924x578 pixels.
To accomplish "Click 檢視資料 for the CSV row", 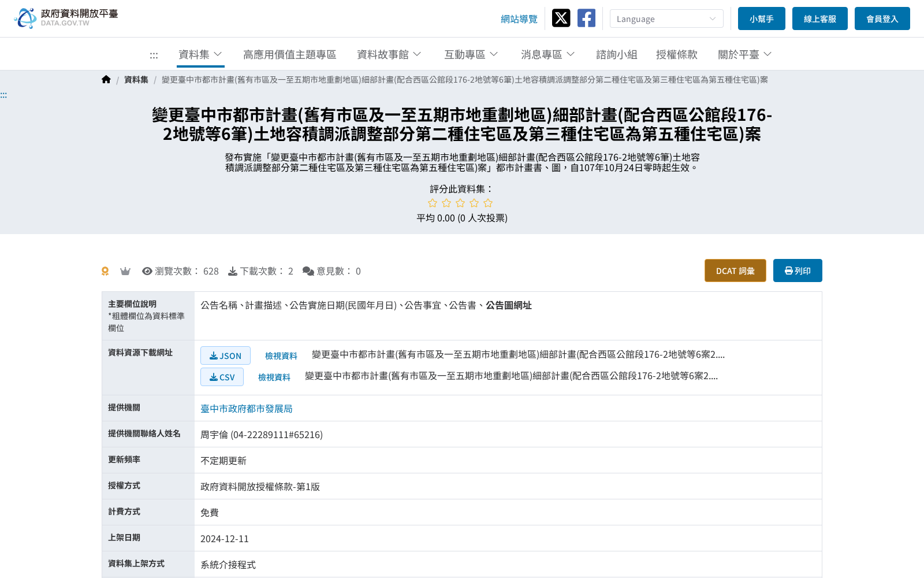I will (274, 377).
